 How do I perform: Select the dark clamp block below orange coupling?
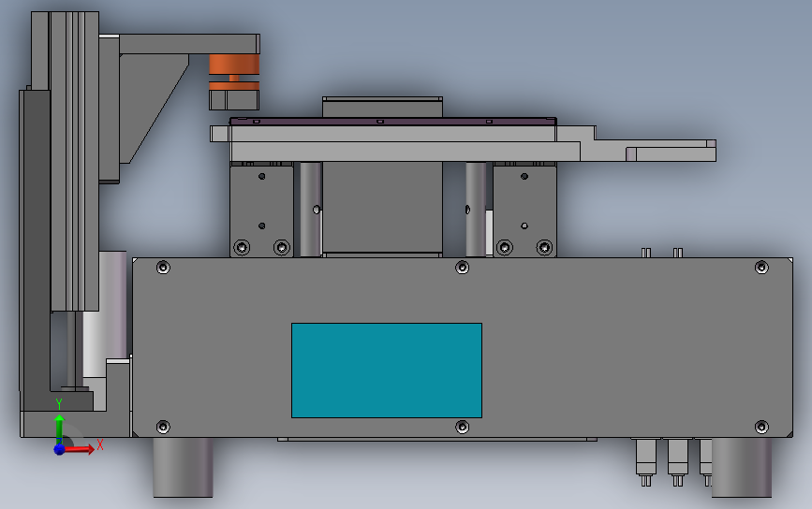234,100
